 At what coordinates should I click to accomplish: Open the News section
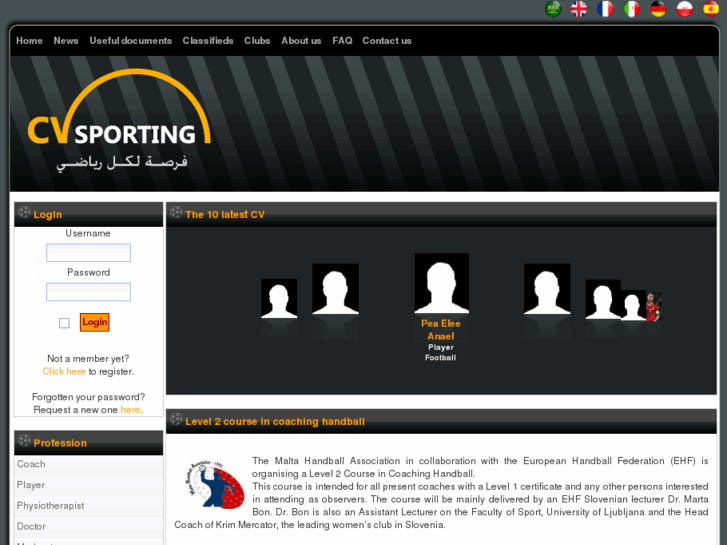(66, 41)
